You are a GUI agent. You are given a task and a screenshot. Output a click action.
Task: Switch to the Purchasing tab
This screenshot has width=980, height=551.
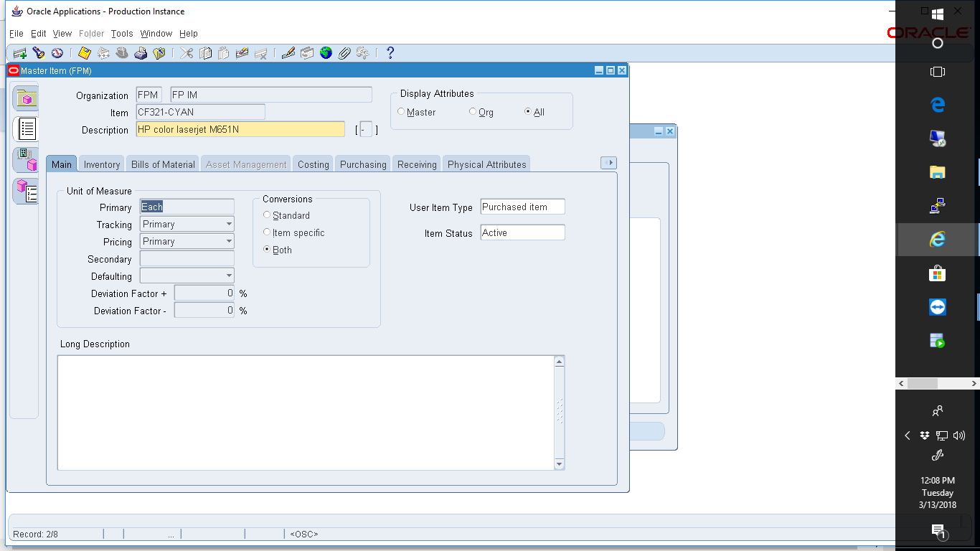coord(362,164)
